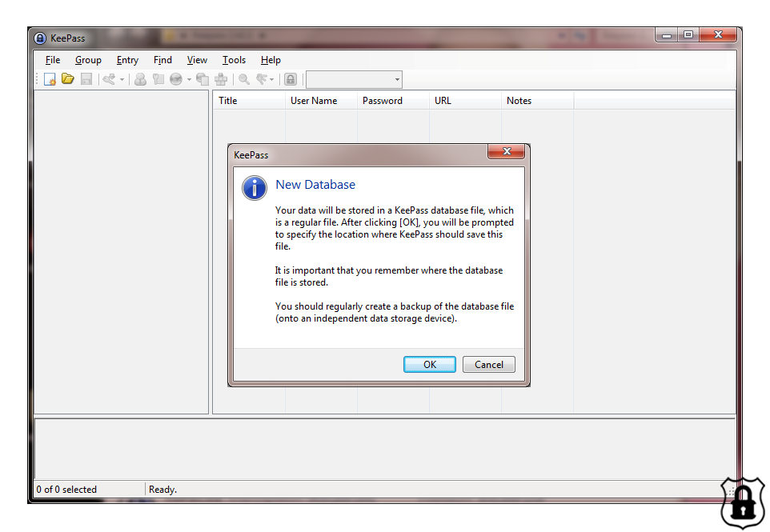Image resolution: width=770 pixels, height=532 pixels.
Task: Click the KeePass lock icon in title bar
Action: [40, 38]
